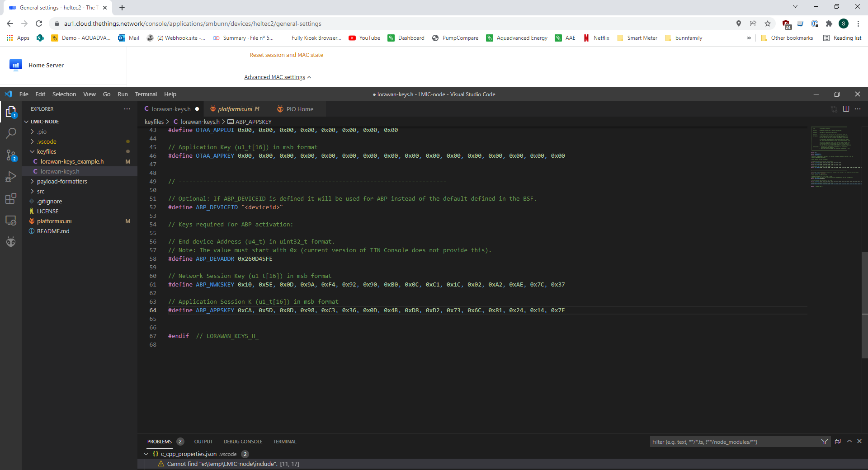868x470 pixels.
Task: Click the share page icon in address bar
Action: [x=753, y=23]
